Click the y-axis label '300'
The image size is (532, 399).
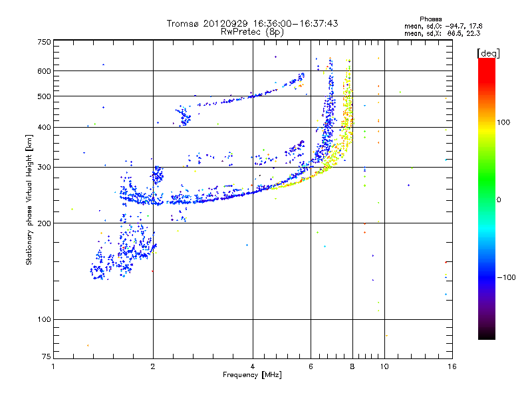coord(45,168)
